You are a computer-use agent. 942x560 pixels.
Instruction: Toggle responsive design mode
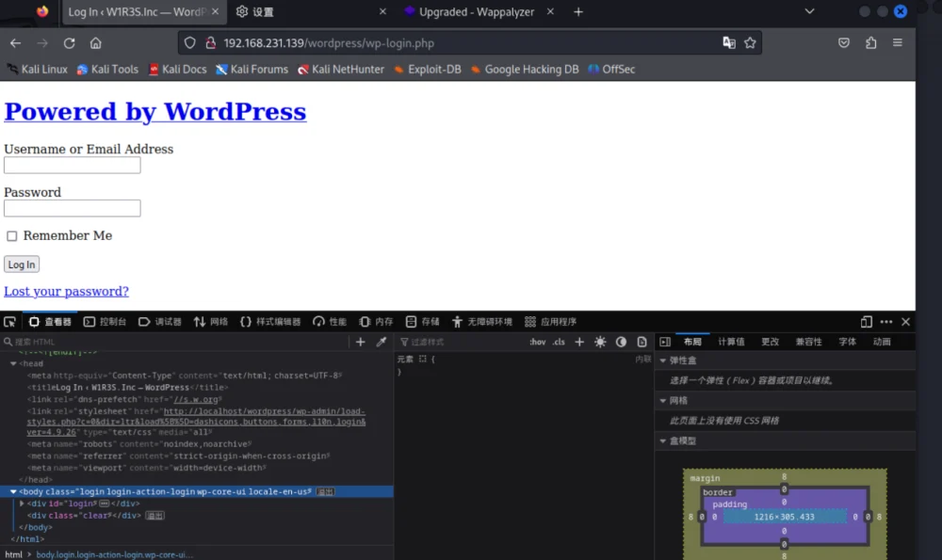click(866, 322)
